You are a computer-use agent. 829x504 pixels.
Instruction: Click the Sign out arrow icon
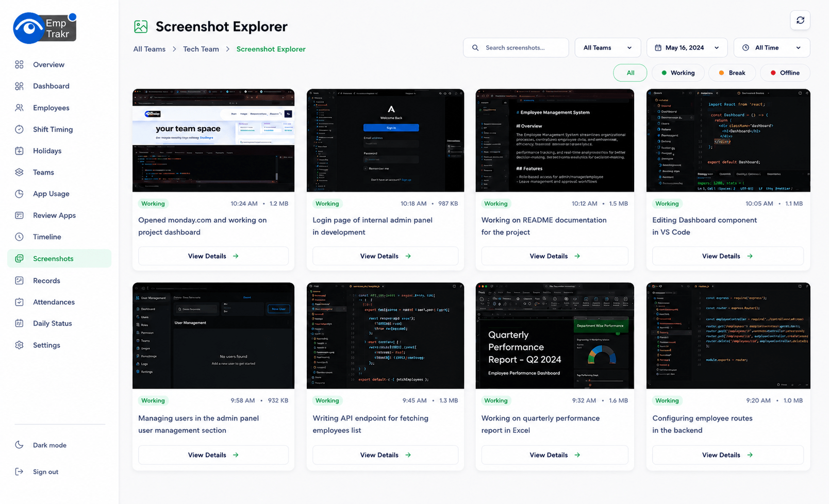click(19, 472)
